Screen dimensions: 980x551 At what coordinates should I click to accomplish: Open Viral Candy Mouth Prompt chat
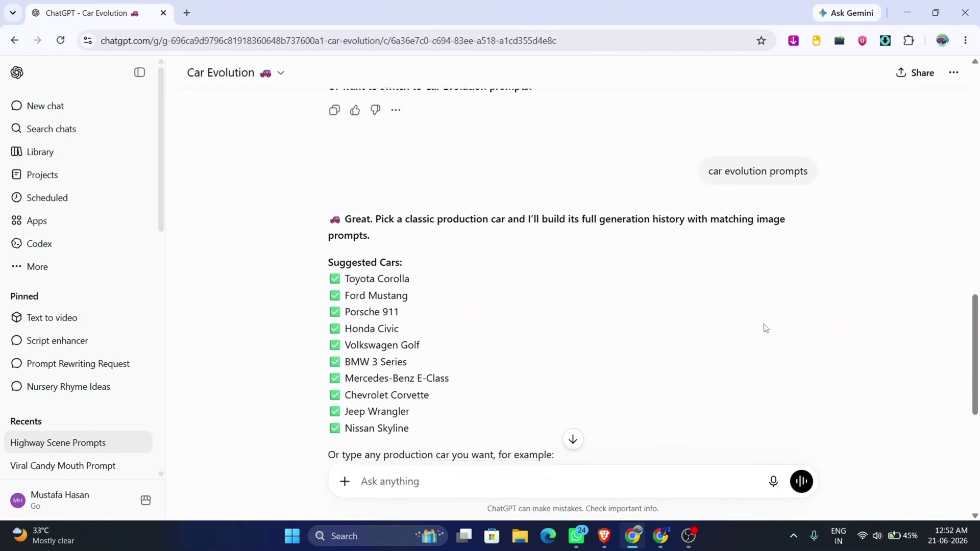78,466
